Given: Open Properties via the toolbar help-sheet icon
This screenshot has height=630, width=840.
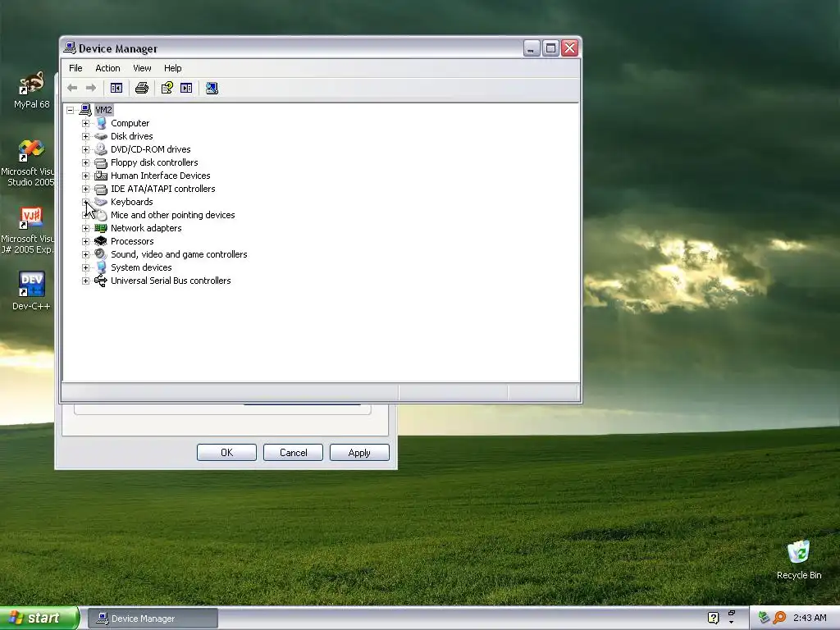Looking at the screenshot, I should click(x=167, y=88).
